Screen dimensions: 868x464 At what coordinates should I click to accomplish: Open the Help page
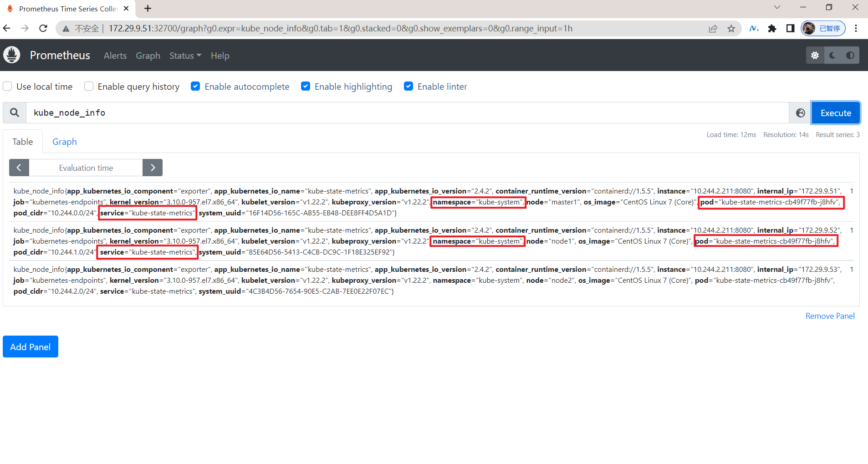coord(220,56)
